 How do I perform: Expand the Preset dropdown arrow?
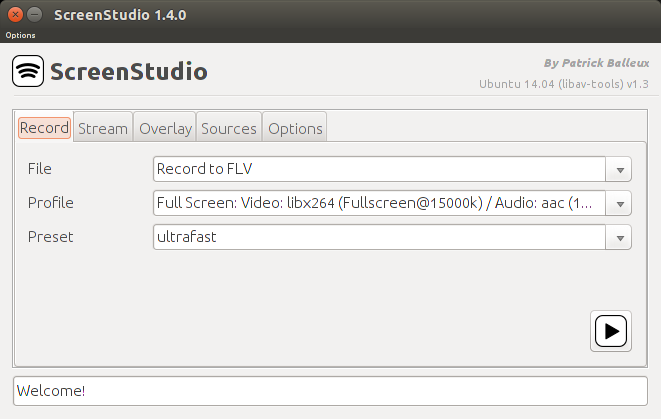tap(619, 238)
